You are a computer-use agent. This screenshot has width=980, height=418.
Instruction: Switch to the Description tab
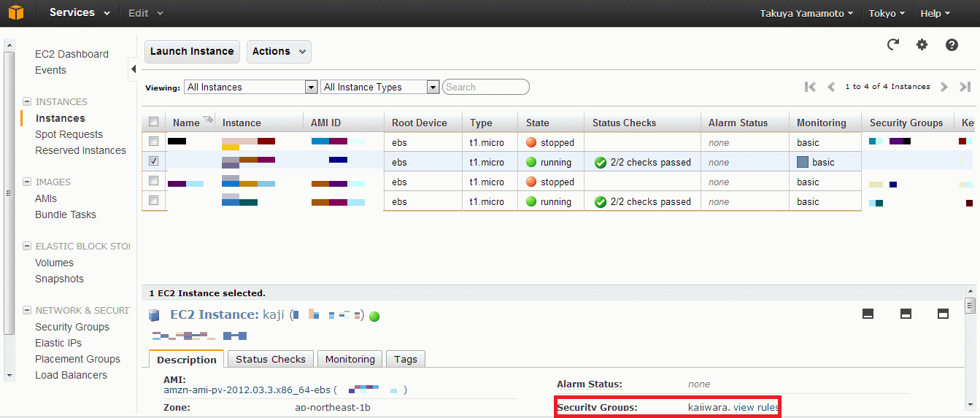tap(187, 360)
